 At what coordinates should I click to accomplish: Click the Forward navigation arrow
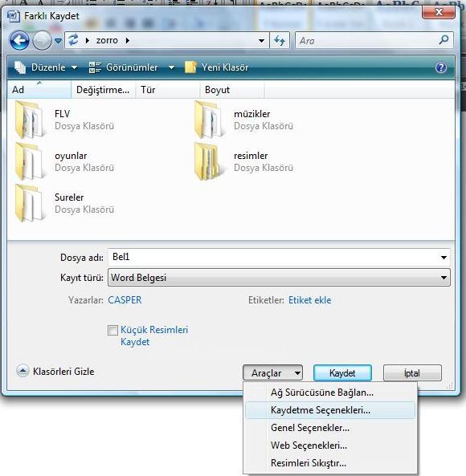(42, 40)
